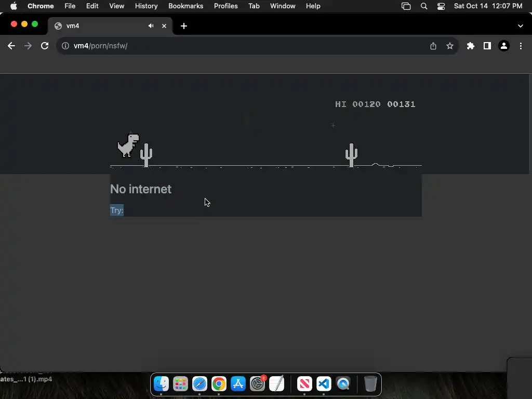The height and width of the screenshot is (399, 532).
Task: Open QuickTime Player from the Dock
Action: pyautogui.click(x=343, y=384)
